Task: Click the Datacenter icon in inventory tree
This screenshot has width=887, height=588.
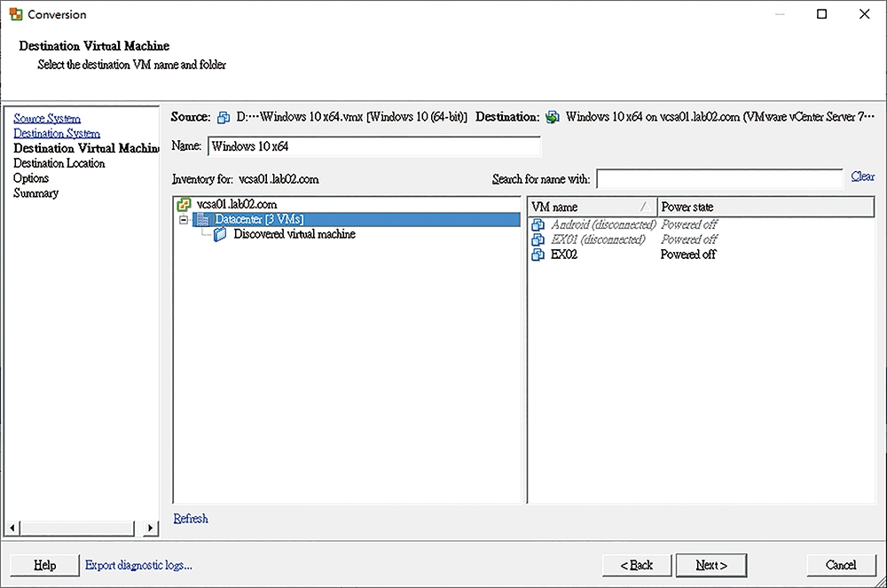Action: (202, 219)
